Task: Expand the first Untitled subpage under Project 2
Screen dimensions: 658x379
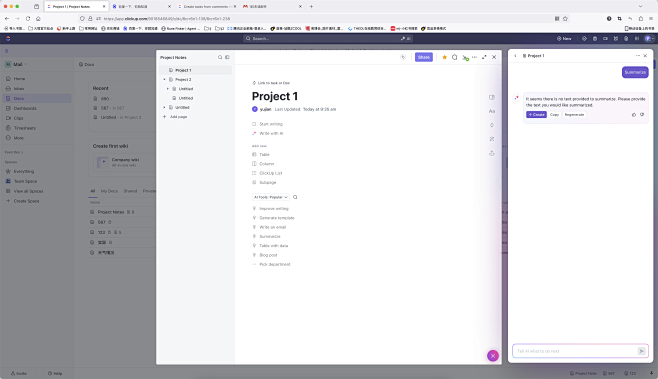Action: click(x=168, y=89)
